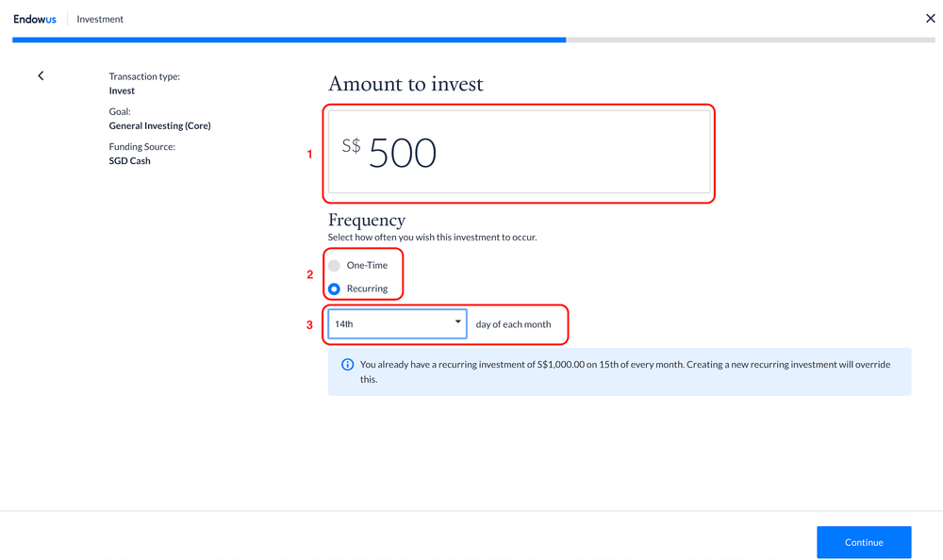Open the 14th day-of-month dropdown
Screen dimensions: 943x560
click(x=396, y=323)
